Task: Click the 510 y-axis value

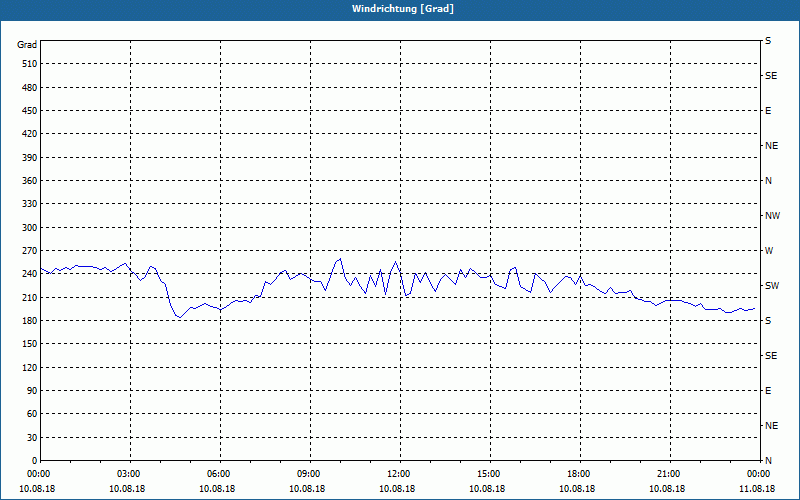Action: click(x=29, y=64)
